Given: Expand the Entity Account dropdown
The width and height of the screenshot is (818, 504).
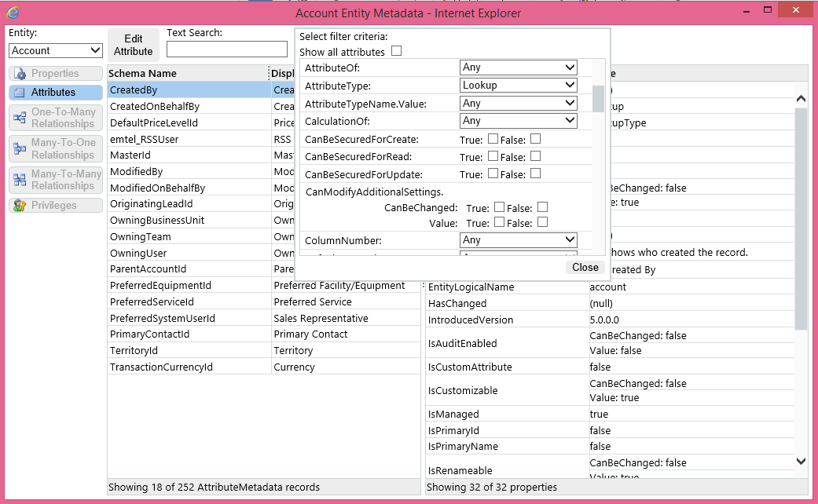Looking at the screenshot, I should pos(55,50).
